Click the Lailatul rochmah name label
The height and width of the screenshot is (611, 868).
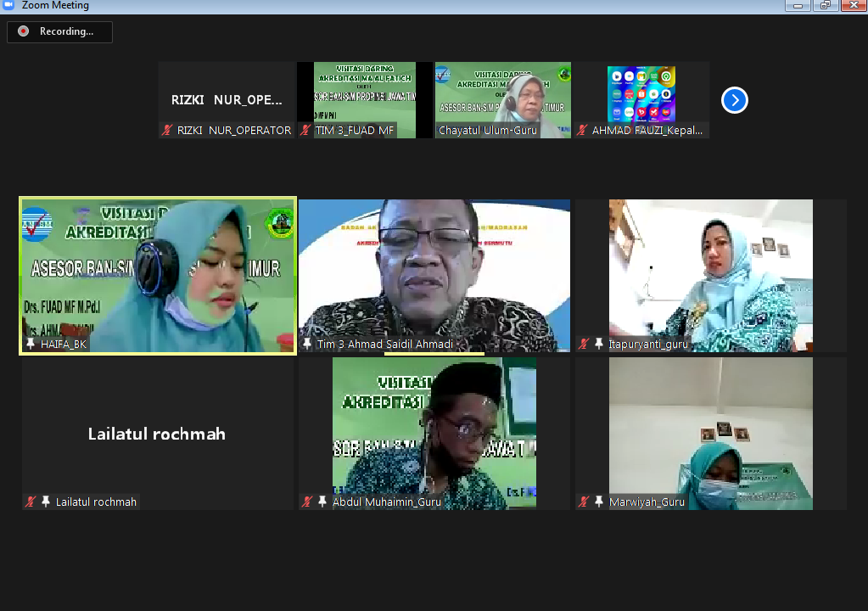click(96, 502)
